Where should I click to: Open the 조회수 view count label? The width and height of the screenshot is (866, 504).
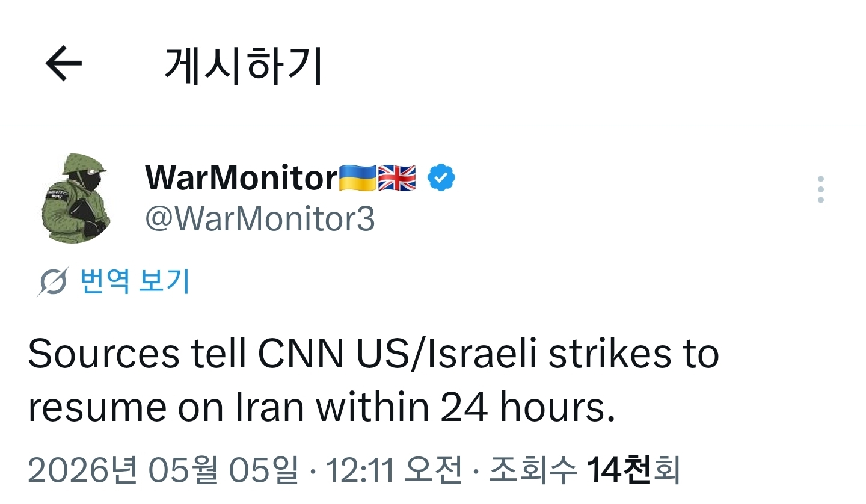[533, 470]
